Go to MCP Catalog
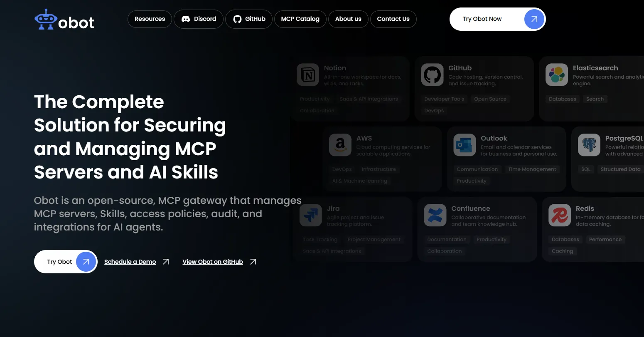Viewport: 644px width, 337px height. click(300, 19)
